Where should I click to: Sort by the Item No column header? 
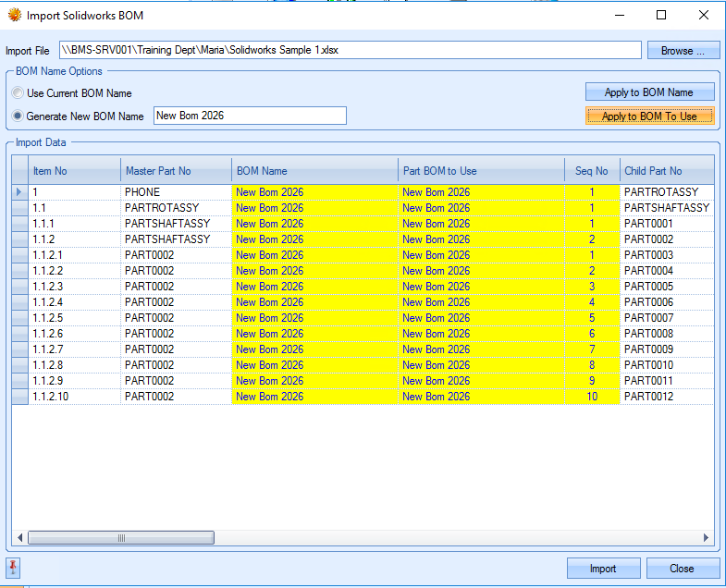tap(74, 171)
